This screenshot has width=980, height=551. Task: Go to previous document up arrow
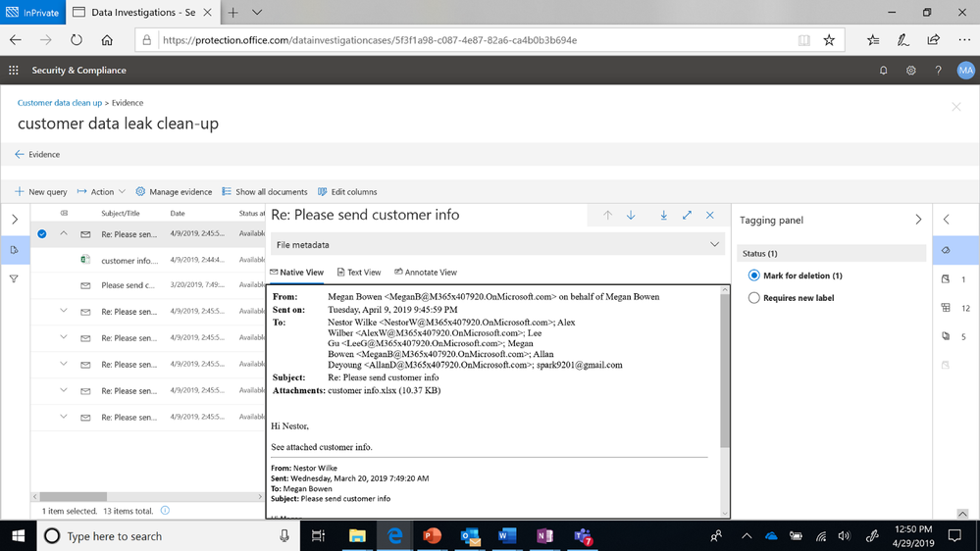pyautogui.click(x=607, y=215)
